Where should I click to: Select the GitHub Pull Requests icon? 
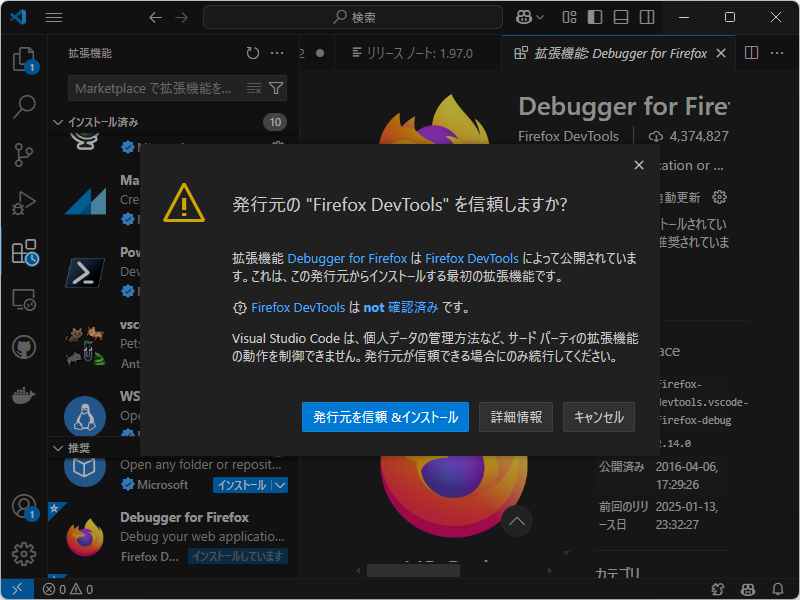tap(22, 347)
